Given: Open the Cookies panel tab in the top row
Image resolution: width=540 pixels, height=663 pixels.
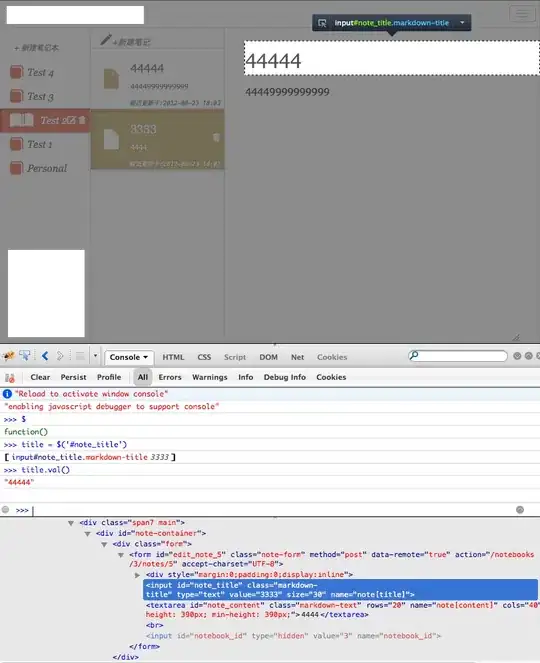Looking at the screenshot, I should point(332,357).
